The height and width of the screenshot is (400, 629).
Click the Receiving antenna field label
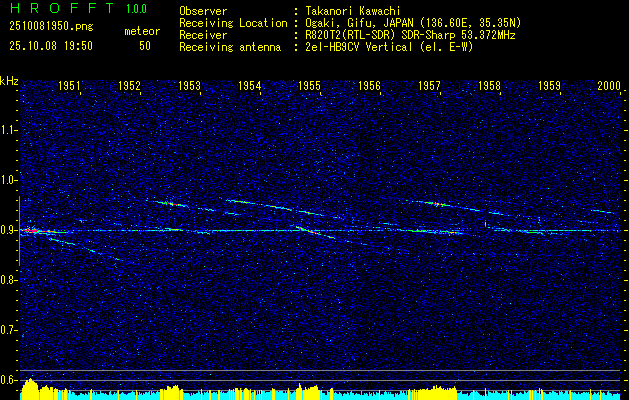click(x=230, y=47)
